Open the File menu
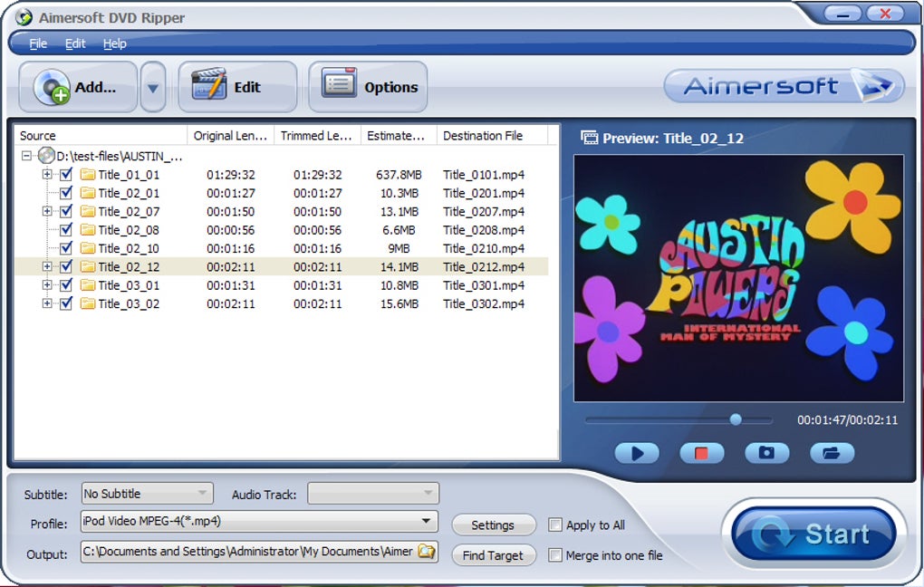Viewport: 924px width, 587px height. (x=38, y=43)
